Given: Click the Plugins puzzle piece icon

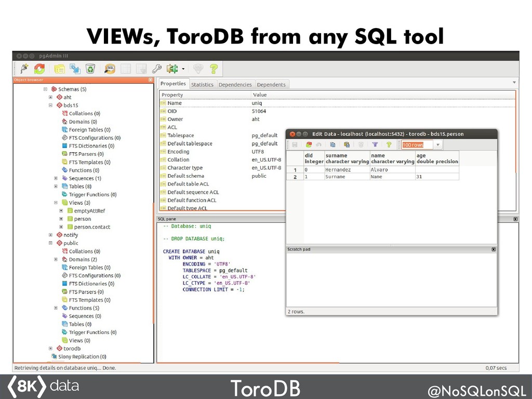Looking at the screenshot, I should (x=172, y=69).
